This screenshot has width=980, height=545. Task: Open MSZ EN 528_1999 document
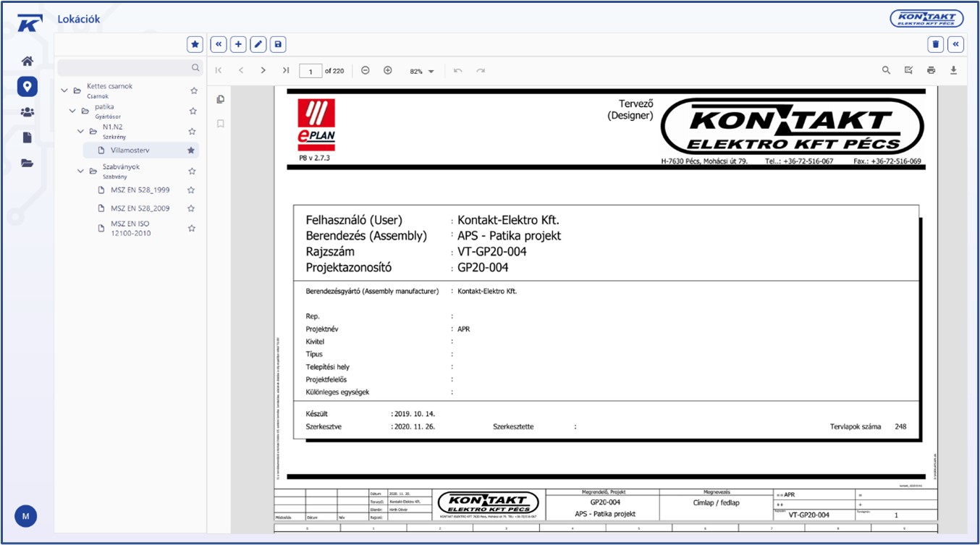coord(140,190)
